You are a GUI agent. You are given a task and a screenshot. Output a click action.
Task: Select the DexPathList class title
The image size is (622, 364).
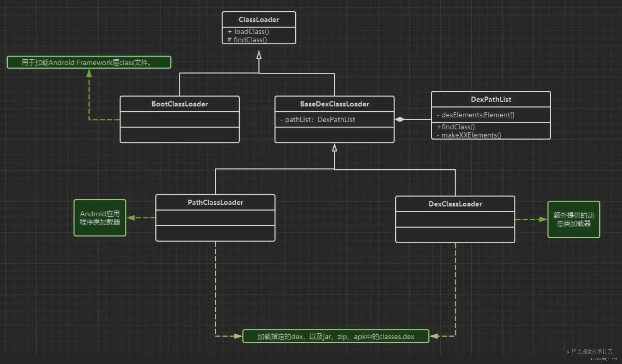[x=491, y=99]
